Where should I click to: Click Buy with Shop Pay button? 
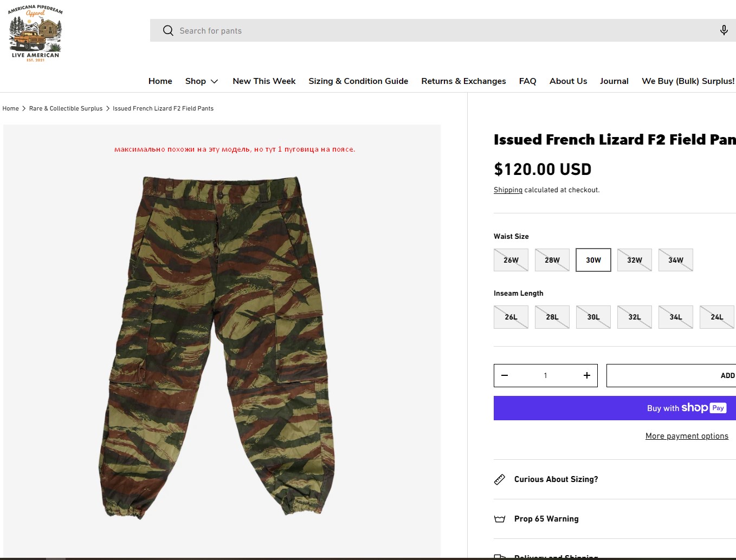pyautogui.click(x=615, y=408)
